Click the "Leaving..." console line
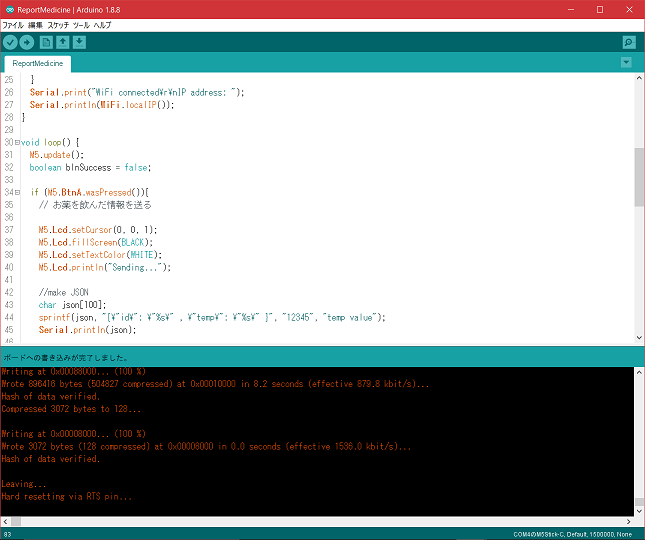 (23, 484)
